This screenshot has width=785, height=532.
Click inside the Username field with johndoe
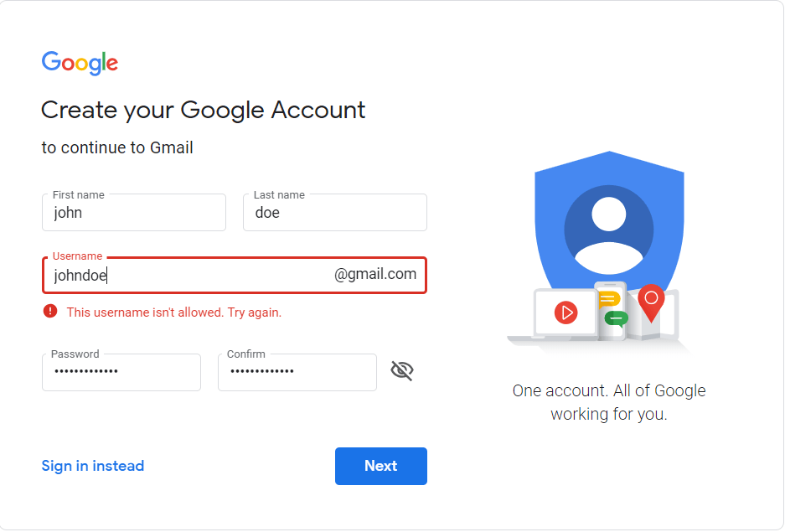pos(235,276)
